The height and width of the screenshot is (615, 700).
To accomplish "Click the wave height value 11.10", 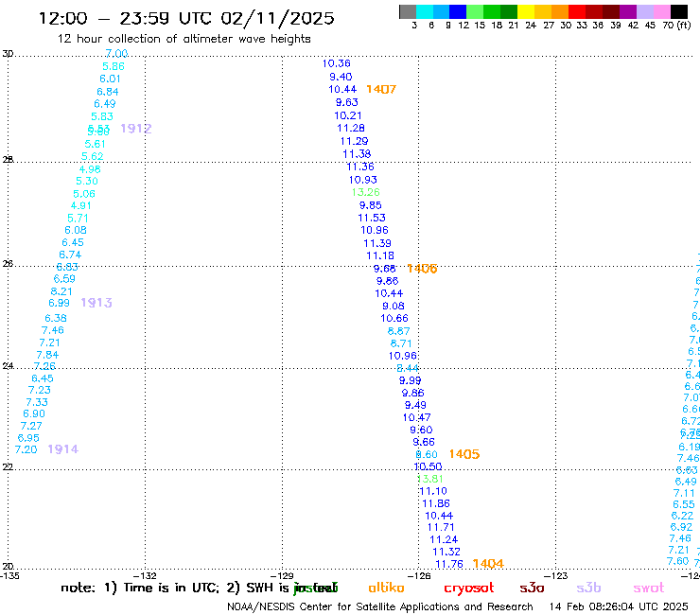I will (x=433, y=491).
